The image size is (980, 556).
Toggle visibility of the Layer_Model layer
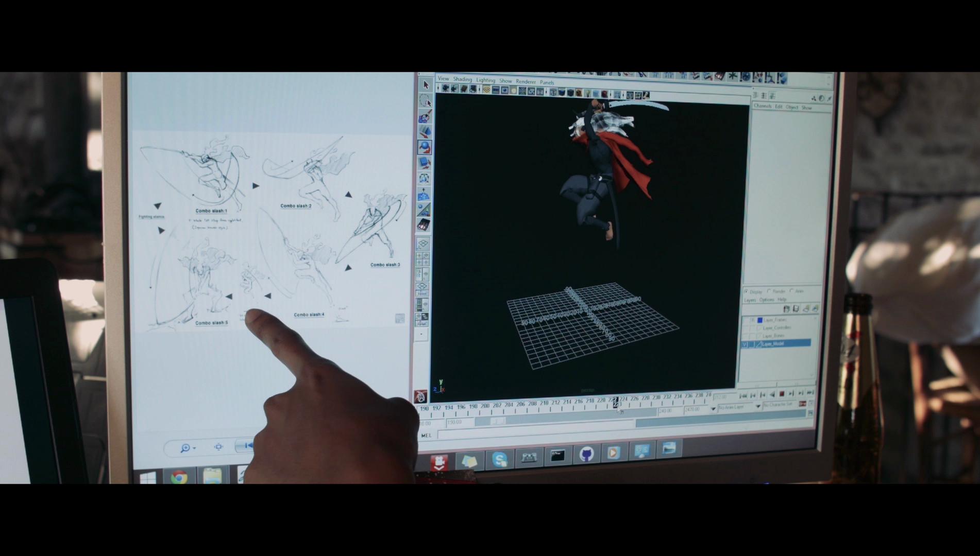click(x=745, y=344)
